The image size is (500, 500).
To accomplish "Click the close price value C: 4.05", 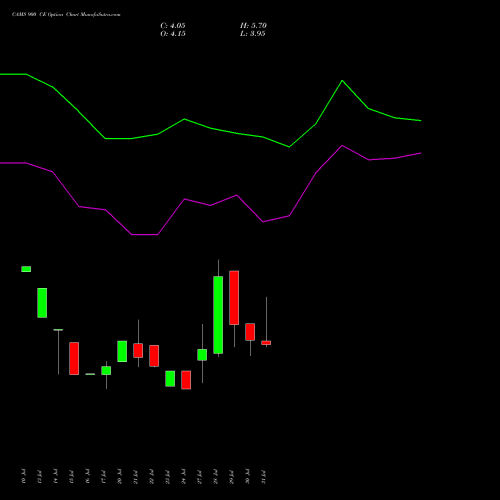I will click(173, 26).
